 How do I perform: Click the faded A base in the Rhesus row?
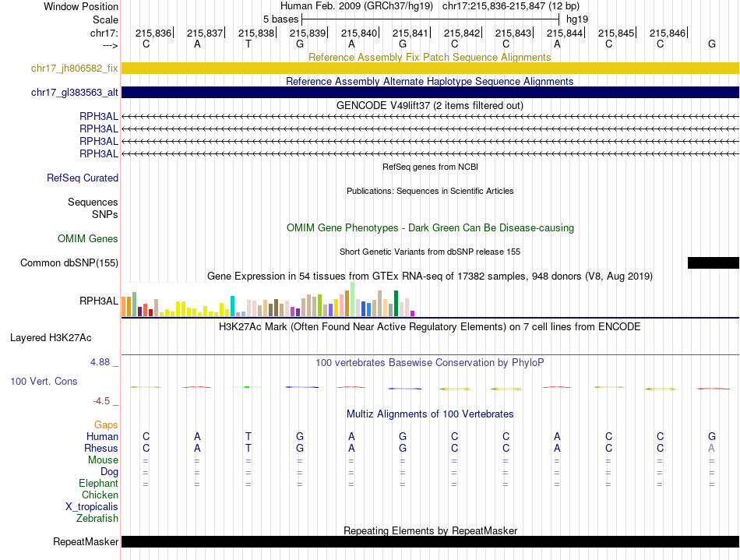711,448
